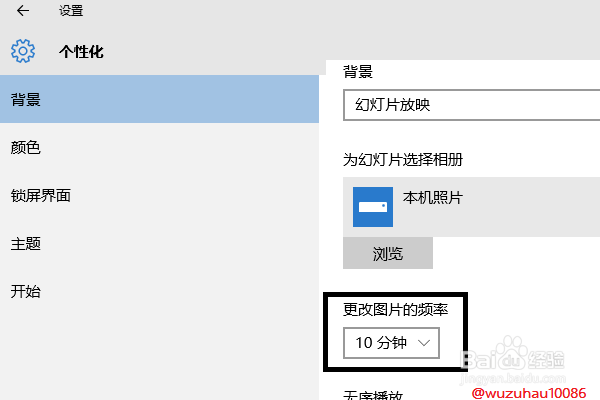Switch to the 主题 section

(26, 244)
